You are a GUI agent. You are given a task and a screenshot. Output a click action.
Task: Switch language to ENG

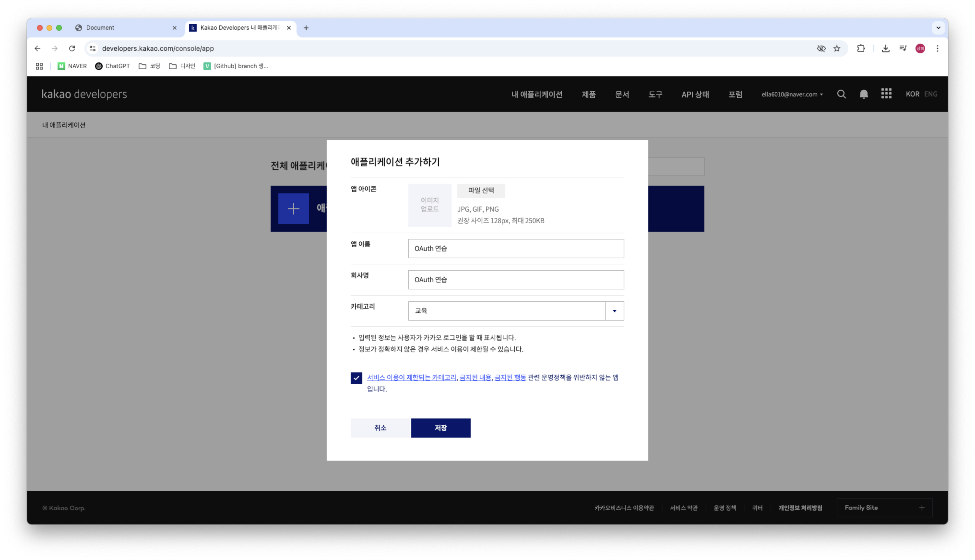tap(930, 94)
